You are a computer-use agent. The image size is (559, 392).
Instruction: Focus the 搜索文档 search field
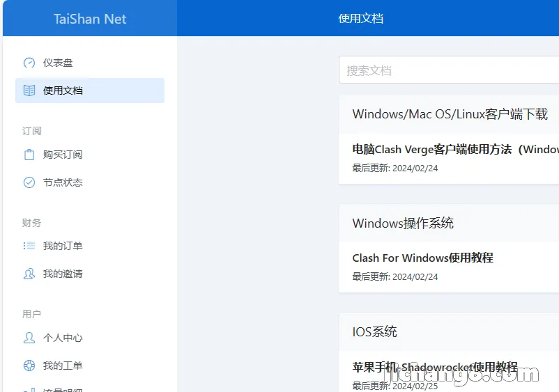(449, 70)
